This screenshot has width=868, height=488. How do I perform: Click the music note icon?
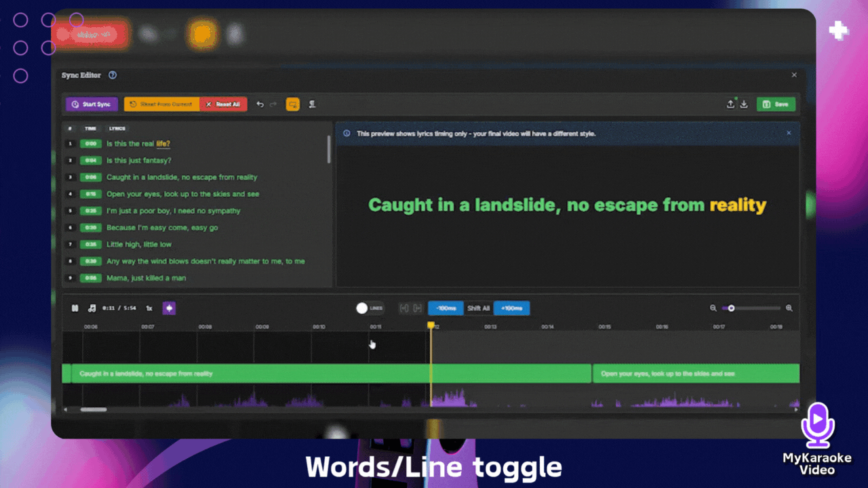pyautogui.click(x=92, y=308)
